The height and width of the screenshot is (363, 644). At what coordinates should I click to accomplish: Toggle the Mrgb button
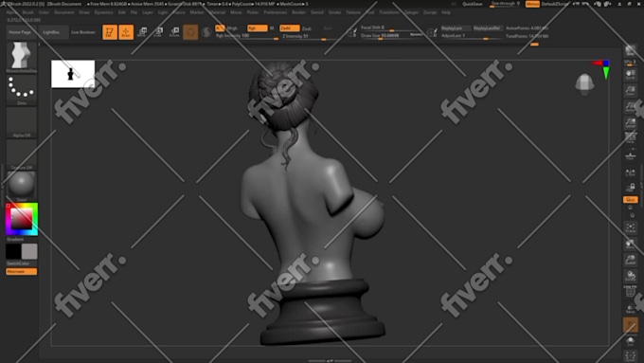(232, 27)
